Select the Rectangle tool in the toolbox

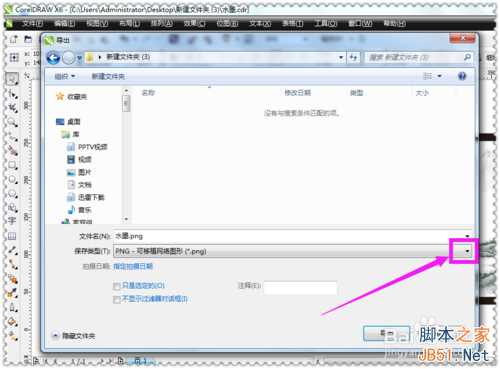coord(12,165)
